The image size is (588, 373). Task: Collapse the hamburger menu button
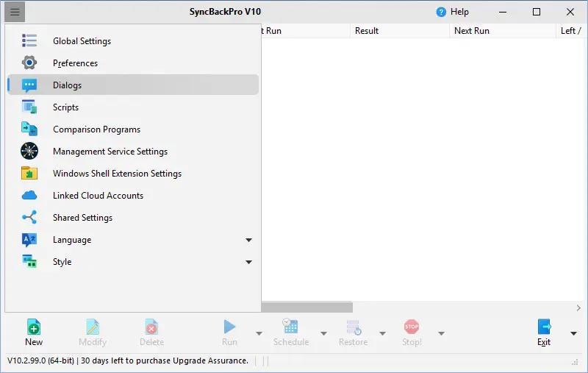point(15,12)
